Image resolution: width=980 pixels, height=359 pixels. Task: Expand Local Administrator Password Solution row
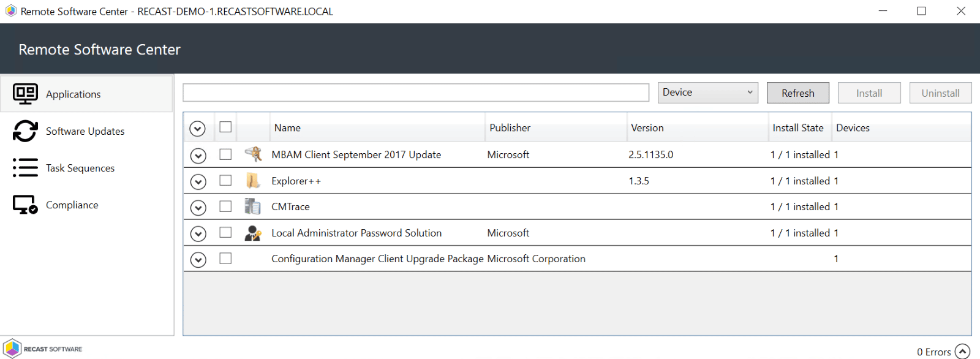(x=198, y=234)
